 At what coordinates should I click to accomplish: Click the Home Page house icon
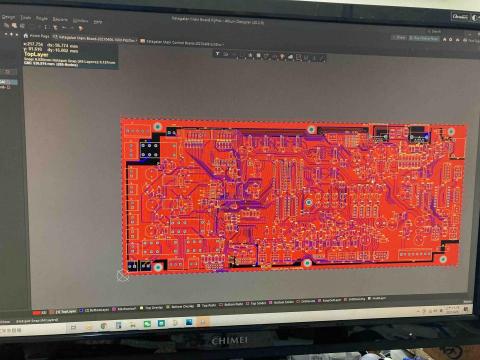point(26,35)
